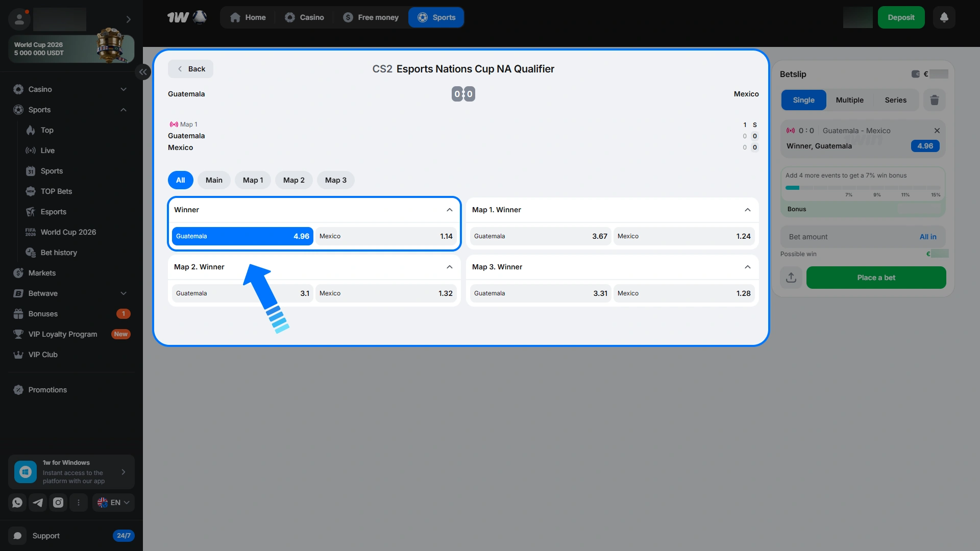Expand user profile arrow
The height and width of the screenshot is (551, 980).
coord(128,19)
